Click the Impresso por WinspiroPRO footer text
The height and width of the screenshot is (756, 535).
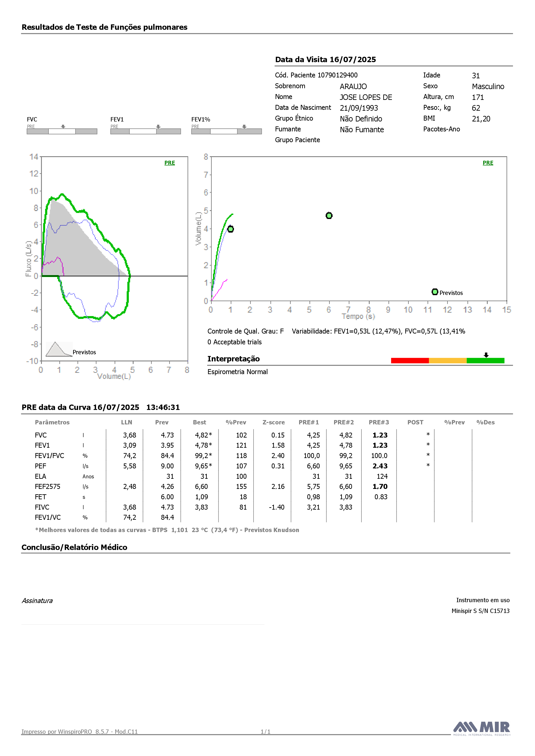(79, 732)
